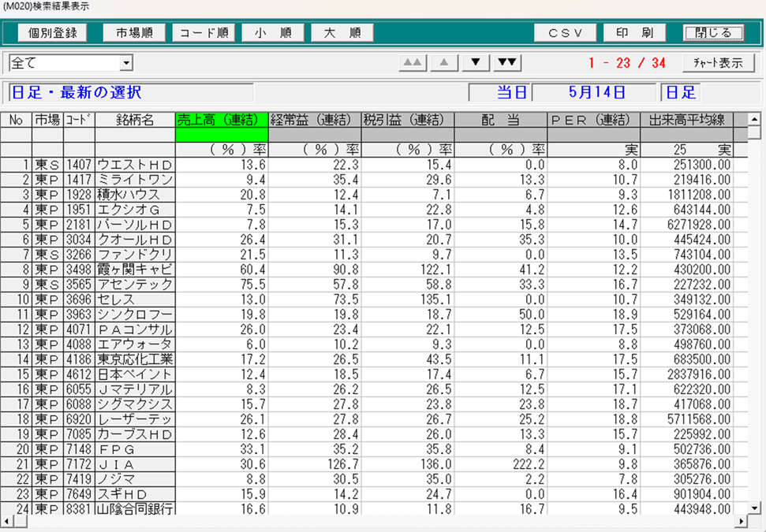This screenshot has height=532, width=766.
Task: Select the 経常益（連結） column header
Action: pos(315,120)
